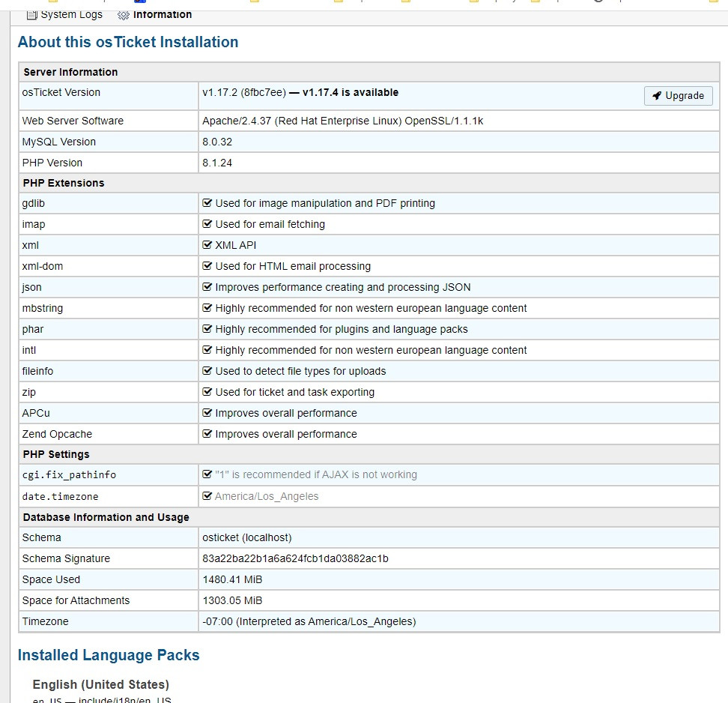This screenshot has width=728, height=703.
Task: Click the gdlib check mark icon
Action: point(207,203)
